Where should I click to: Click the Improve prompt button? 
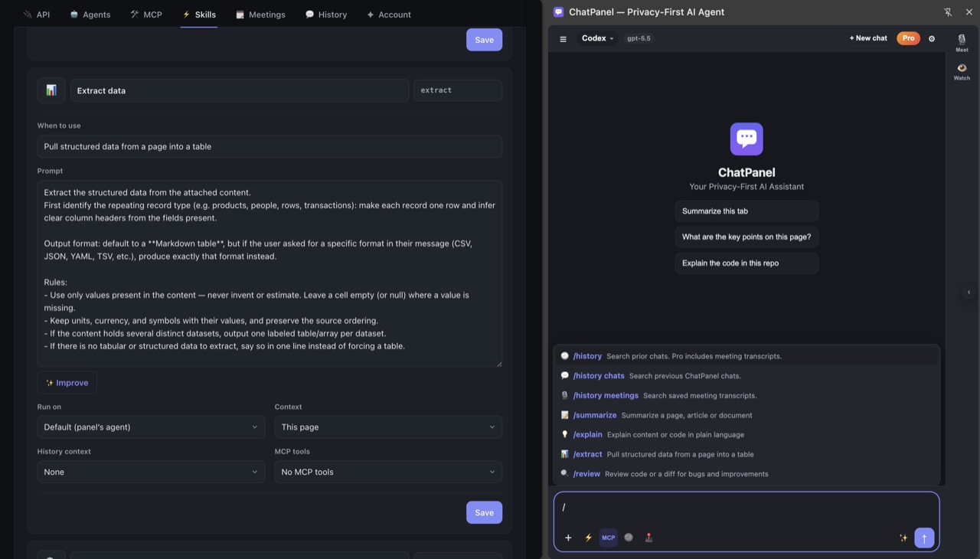click(67, 383)
